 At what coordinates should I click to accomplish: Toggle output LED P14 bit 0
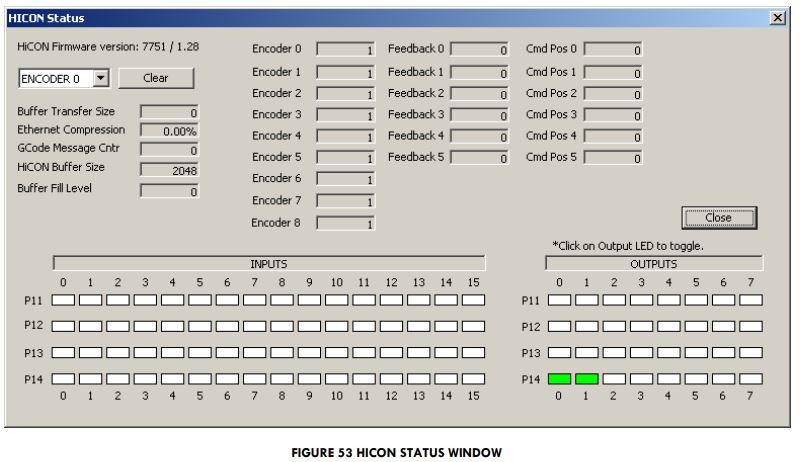(x=560, y=379)
